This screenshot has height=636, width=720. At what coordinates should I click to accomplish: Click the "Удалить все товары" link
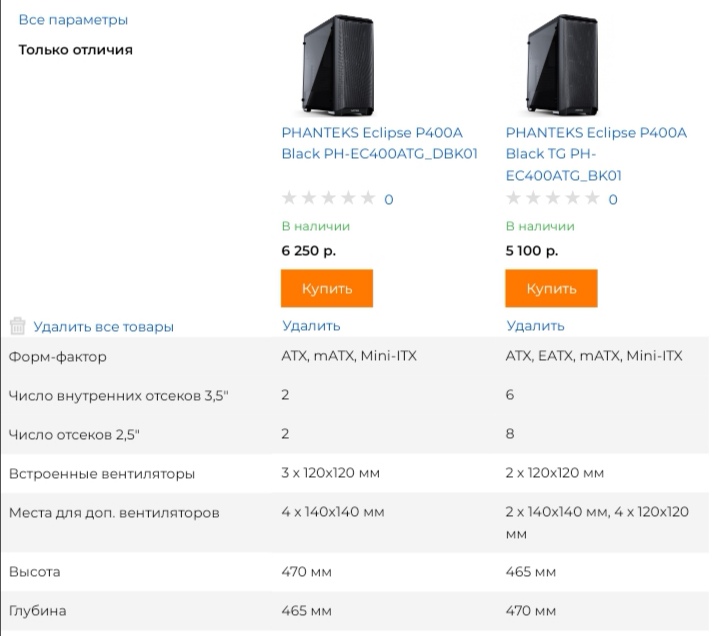[103, 326]
